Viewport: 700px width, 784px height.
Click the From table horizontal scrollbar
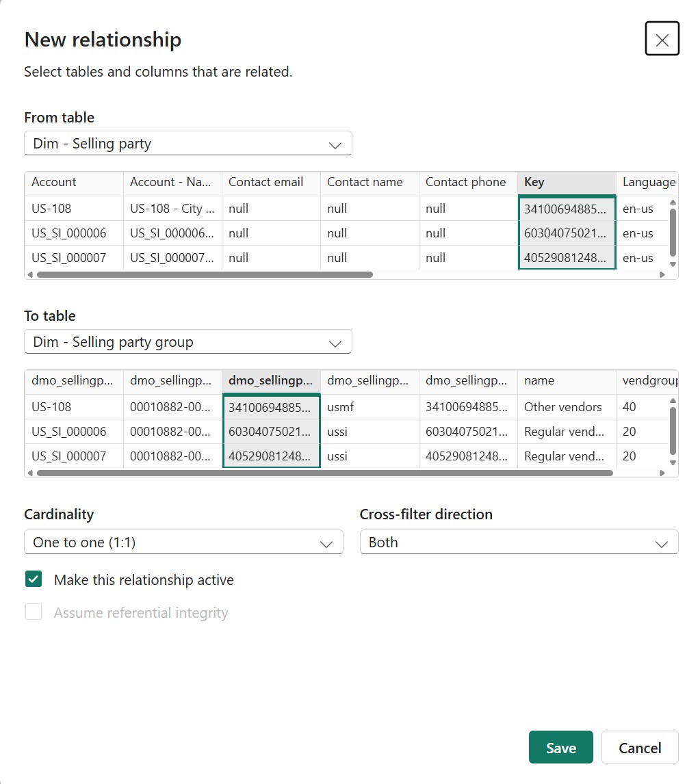[205, 274]
